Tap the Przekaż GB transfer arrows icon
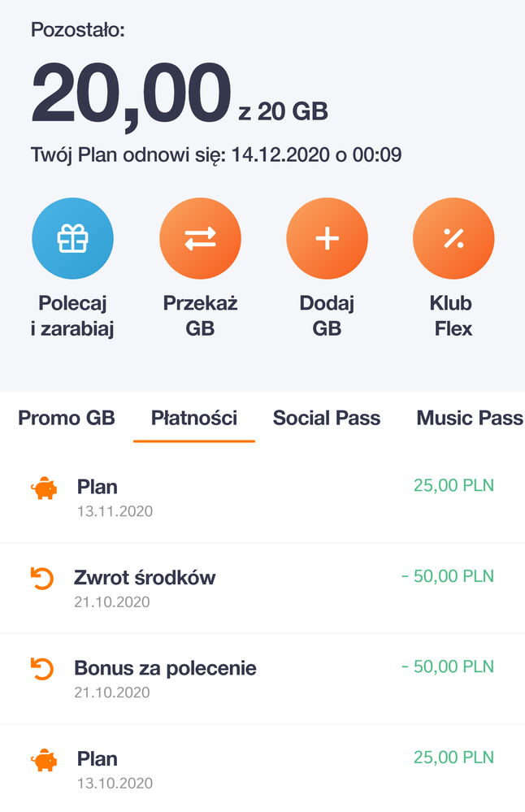 click(200, 238)
